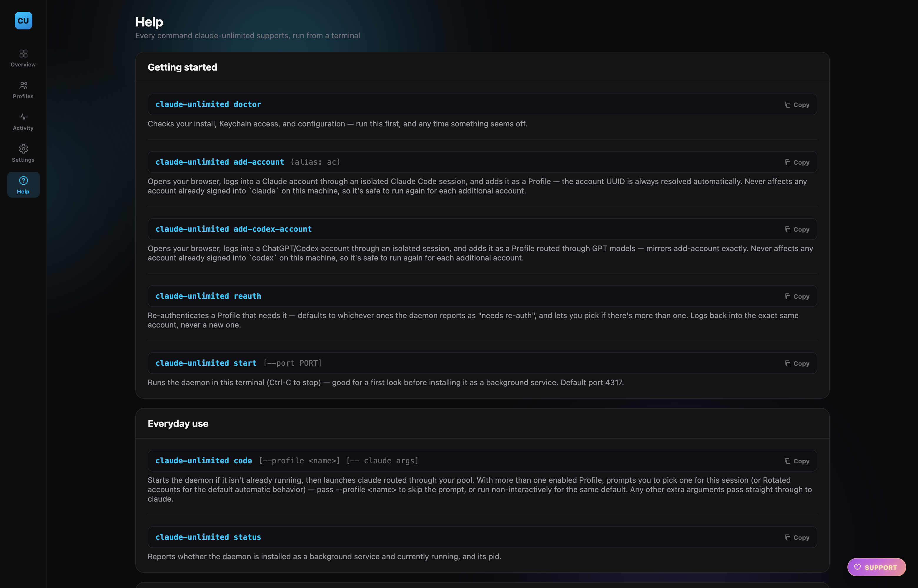The height and width of the screenshot is (588, 918).
Task: Copy the claude-unlimited reauth command
Action: [x=797, y=296]
